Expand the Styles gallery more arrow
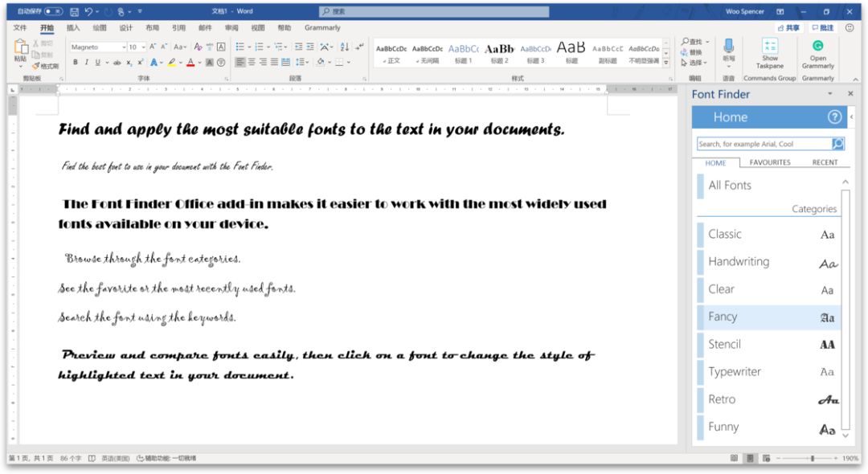This screenshot has width=868, height=474. [666, 63]
